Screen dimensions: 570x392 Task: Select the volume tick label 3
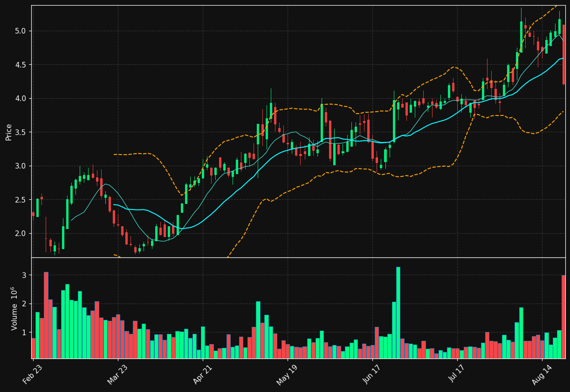[x=25, y=275]
